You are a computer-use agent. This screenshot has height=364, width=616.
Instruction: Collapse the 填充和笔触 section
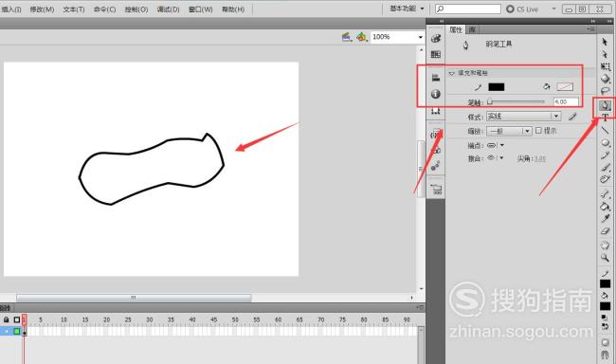[x=452, y=73]
